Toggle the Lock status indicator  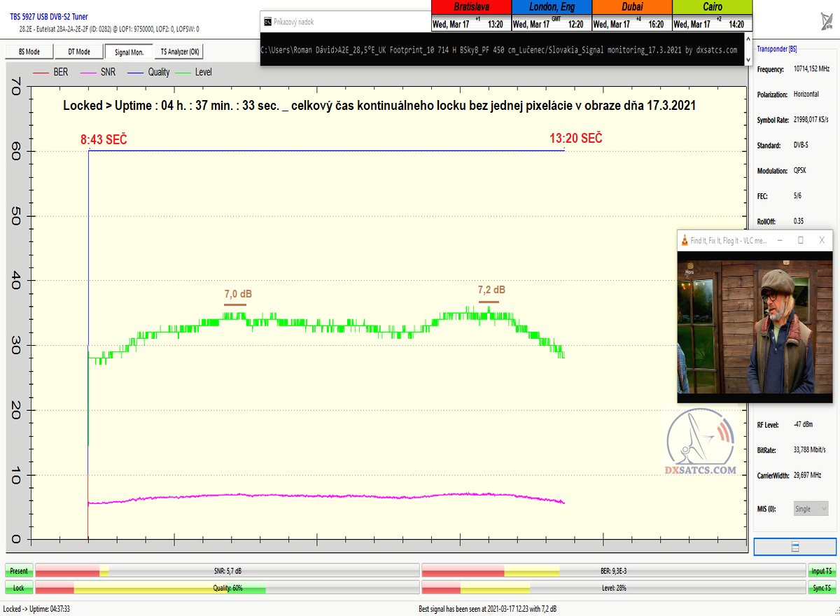(19, 588)
